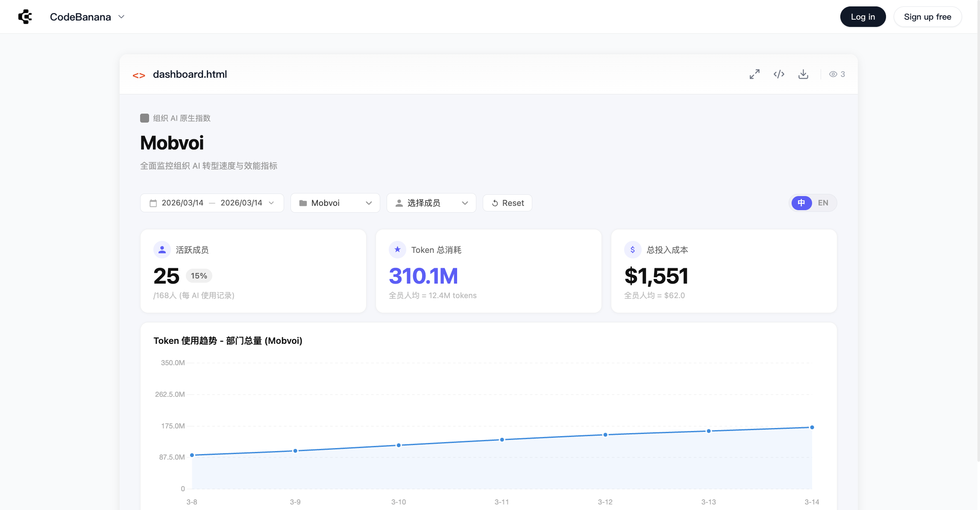
Task: Click the 15% badge
Action: [199, 276]
